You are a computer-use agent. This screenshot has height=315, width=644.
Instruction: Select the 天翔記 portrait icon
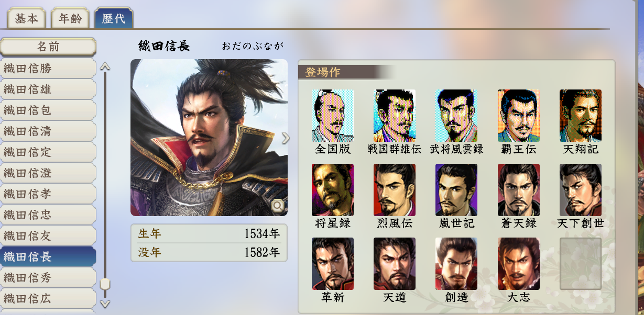(581, 116)
